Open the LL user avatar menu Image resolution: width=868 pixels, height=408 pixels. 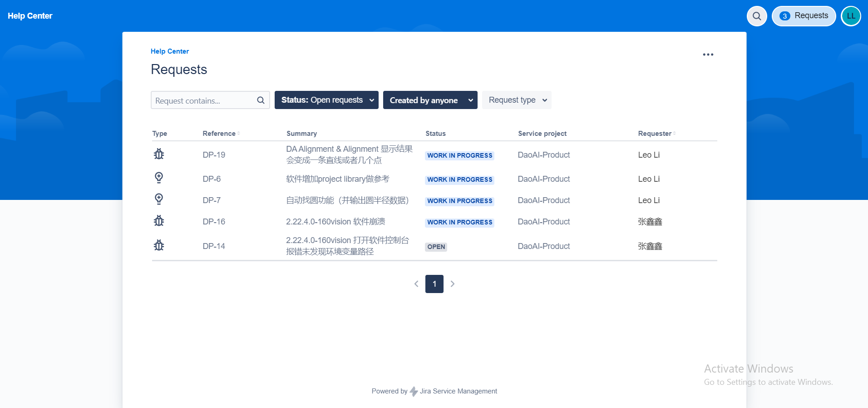tap(851, 16)
